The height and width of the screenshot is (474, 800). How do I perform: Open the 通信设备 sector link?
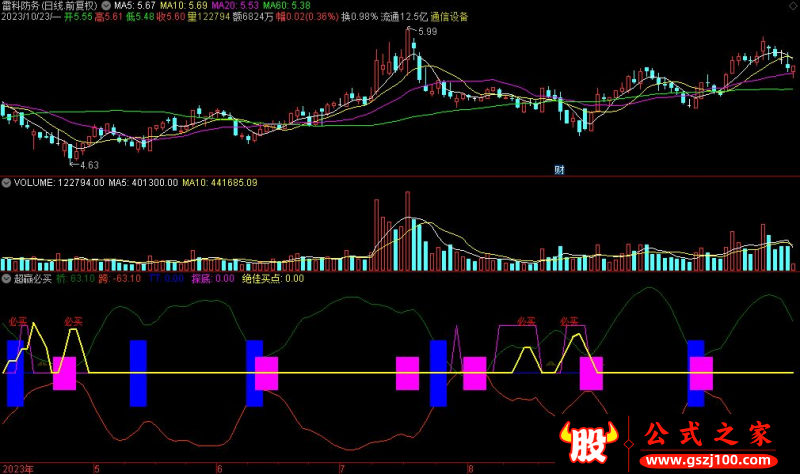point(449,17)
